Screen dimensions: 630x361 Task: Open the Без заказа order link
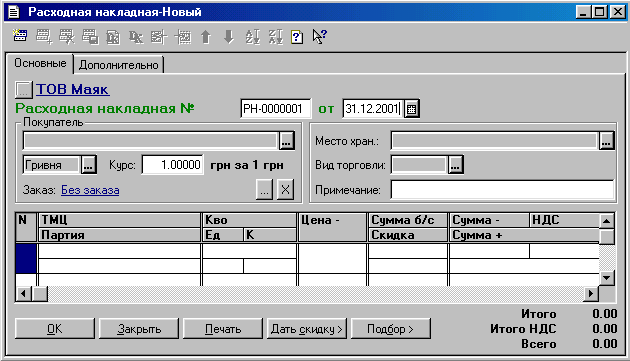90,190
